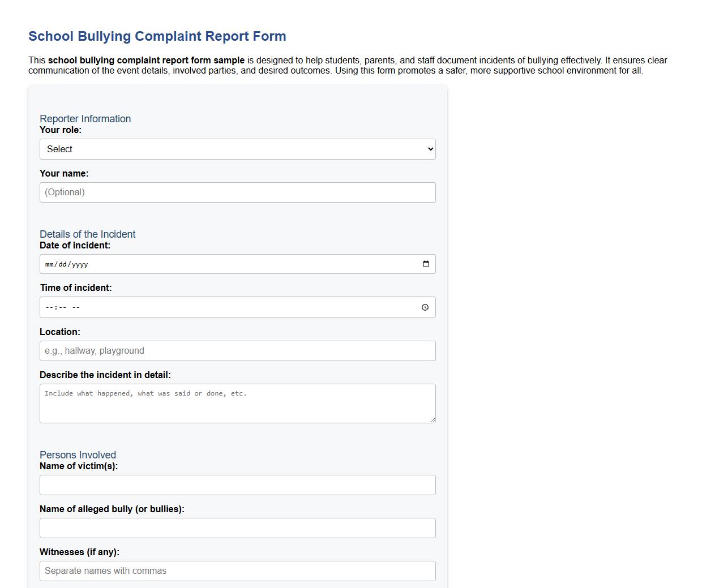
Task: Click the textarea resize grip handle
Action: (x=433, y=420)
